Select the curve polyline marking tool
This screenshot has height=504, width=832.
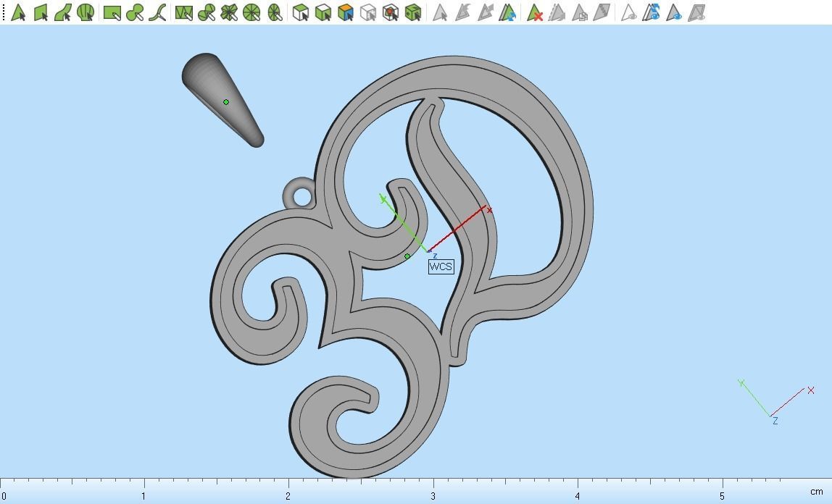pyautogui.click(x=157, y=12)
